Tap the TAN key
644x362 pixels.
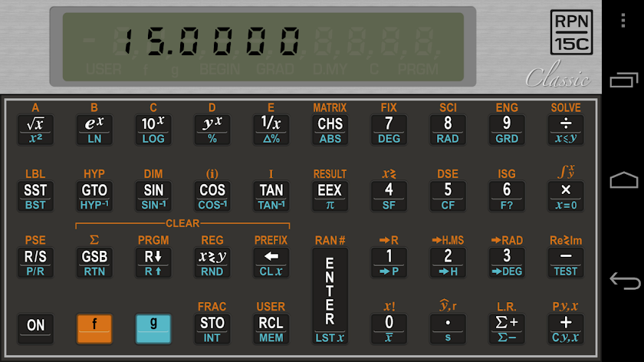tap(271, 196)
